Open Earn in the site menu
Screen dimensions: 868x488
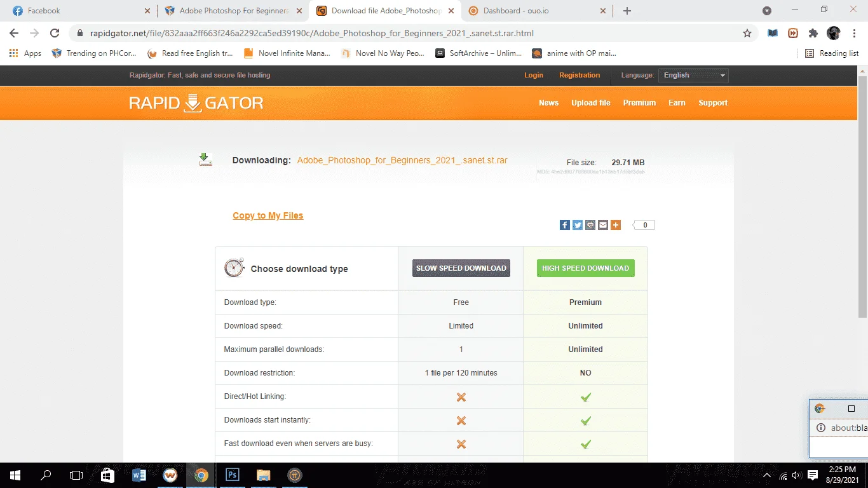[677, 103]
